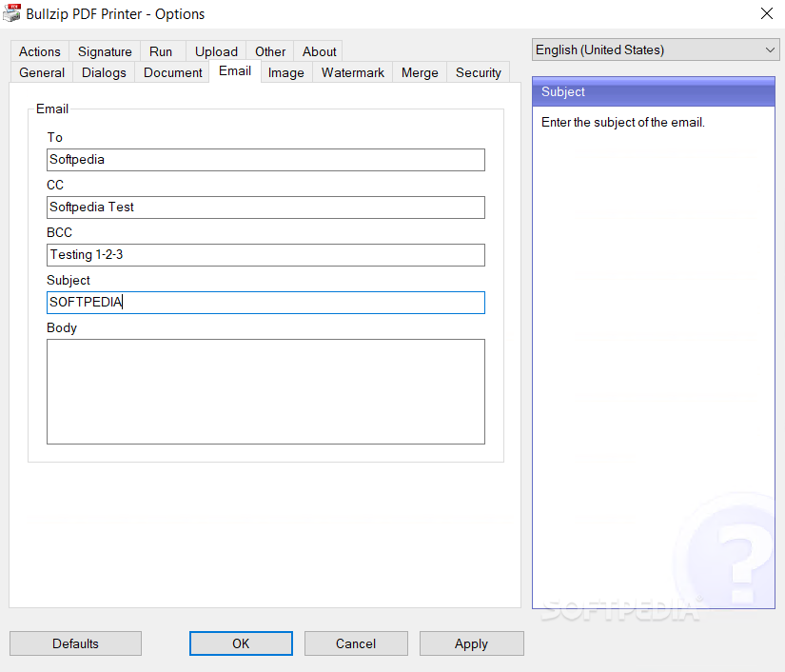The width and height of the screenshot is (785, 672).
Task: Open the Dialogs tab
Action: [104, 72]
